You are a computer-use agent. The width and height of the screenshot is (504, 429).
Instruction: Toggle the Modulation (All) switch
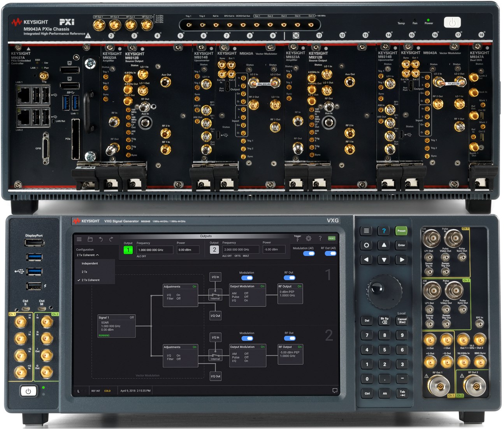pyautogui.click(x=309, y=254)
